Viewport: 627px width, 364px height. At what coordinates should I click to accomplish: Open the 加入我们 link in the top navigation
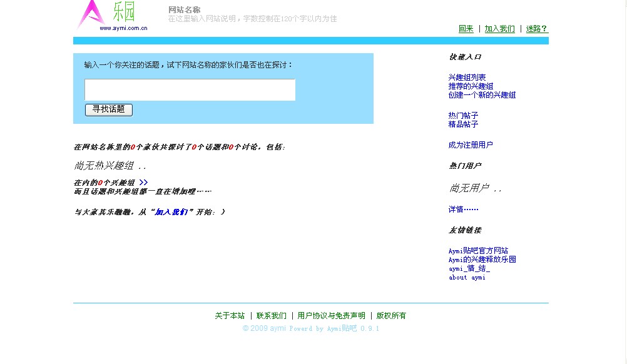[x=499, y=29]
